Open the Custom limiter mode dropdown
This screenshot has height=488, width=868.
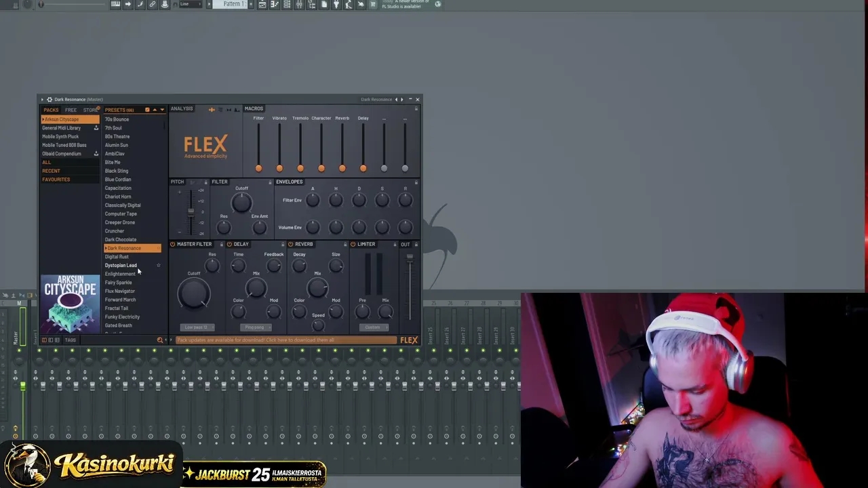tap(372, 328)
